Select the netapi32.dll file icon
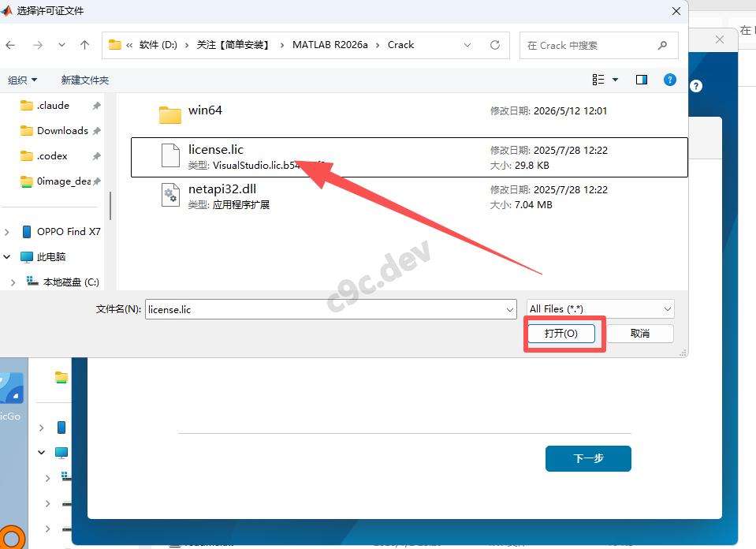This screenshot has width=756, height=549. click(x=170, y=195)
